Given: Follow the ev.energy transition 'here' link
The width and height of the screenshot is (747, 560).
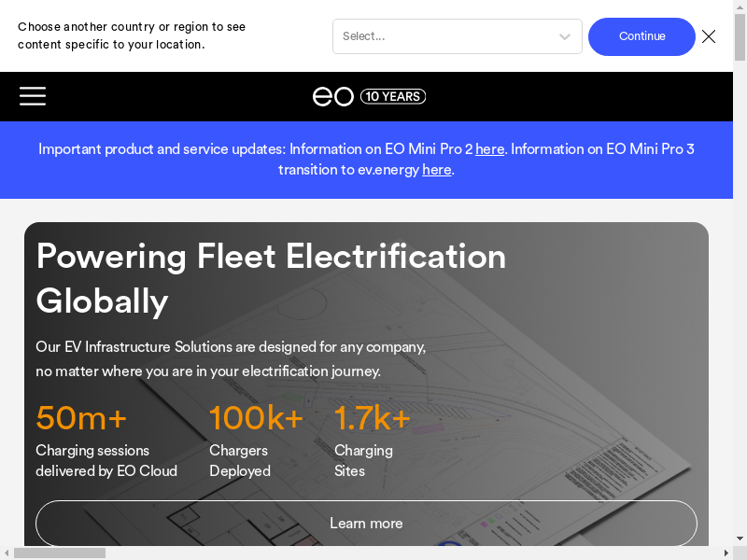Looking at the screenshot, I should pos(436,170).
